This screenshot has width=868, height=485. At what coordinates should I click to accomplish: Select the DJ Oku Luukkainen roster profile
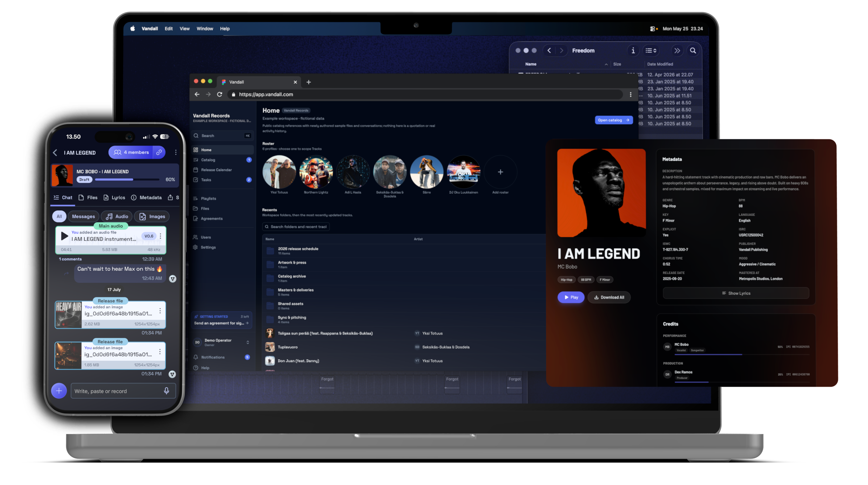pyautogui.click(x=463, y=172)
